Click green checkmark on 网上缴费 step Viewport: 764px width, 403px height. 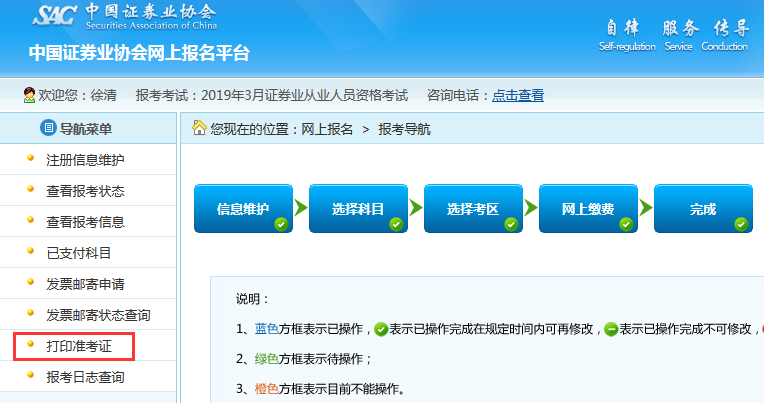[626, 224]
